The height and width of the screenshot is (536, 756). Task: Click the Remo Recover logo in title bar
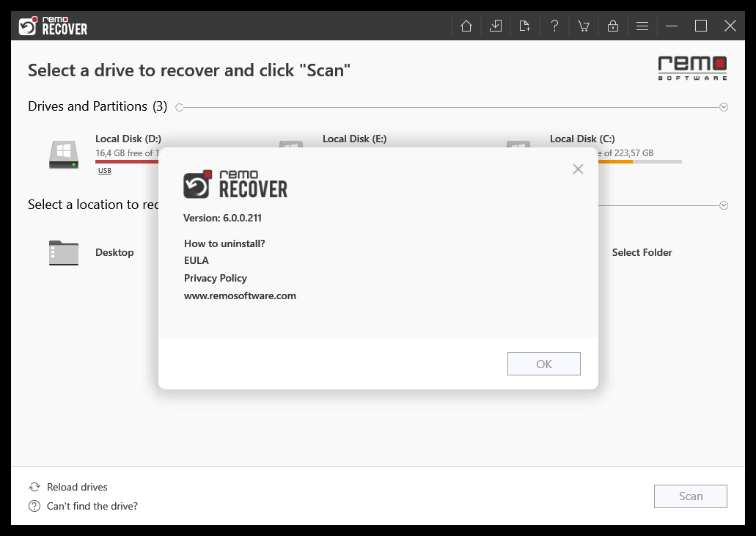[53, 26]
